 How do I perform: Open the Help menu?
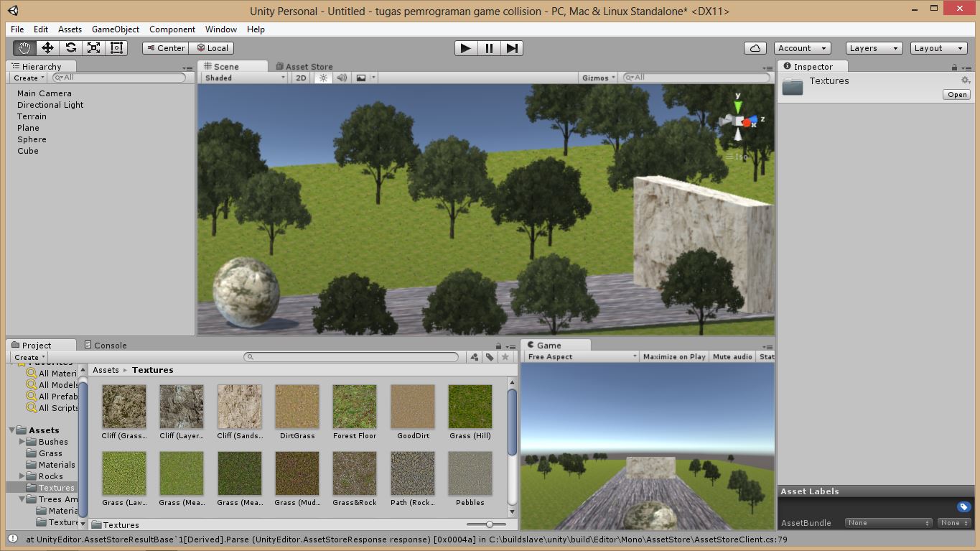pos(256,29)
